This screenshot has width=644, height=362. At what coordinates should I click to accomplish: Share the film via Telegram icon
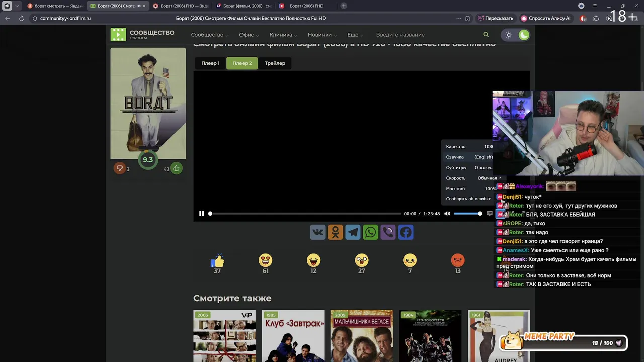tap(353, 232)
